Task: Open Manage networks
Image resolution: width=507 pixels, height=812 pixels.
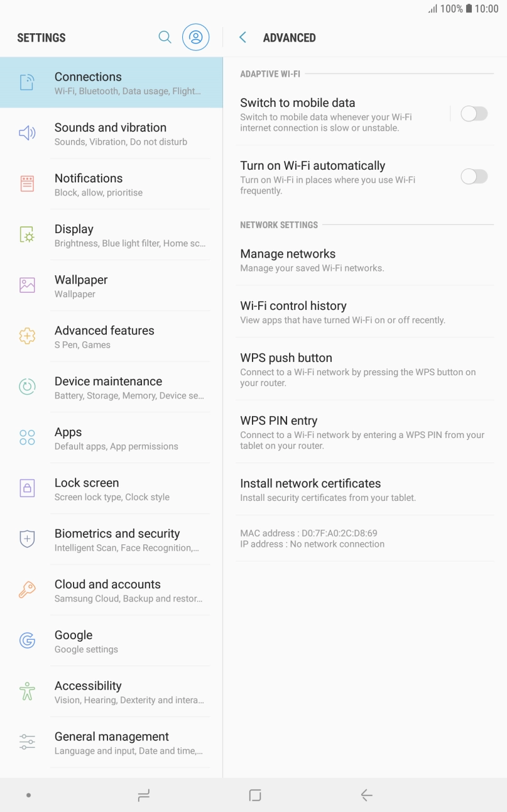Action: click(x=364, y=260)
